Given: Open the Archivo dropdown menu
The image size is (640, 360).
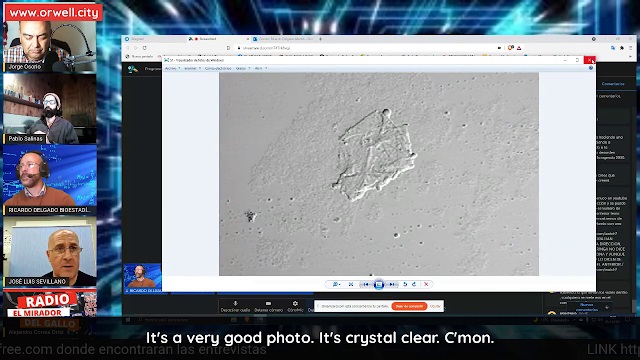Looking at the screenshot, I should pyautogui.click(x=172, y=69).
